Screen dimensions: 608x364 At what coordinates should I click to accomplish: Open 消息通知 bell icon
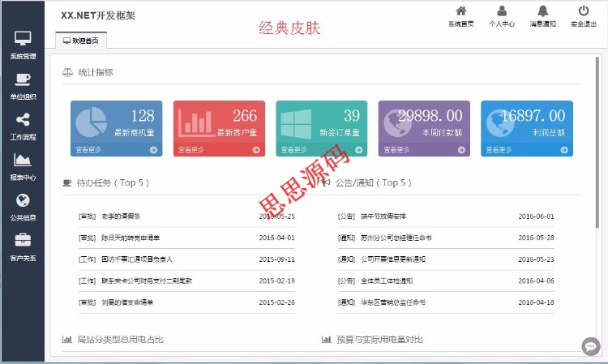click(542, 15)
